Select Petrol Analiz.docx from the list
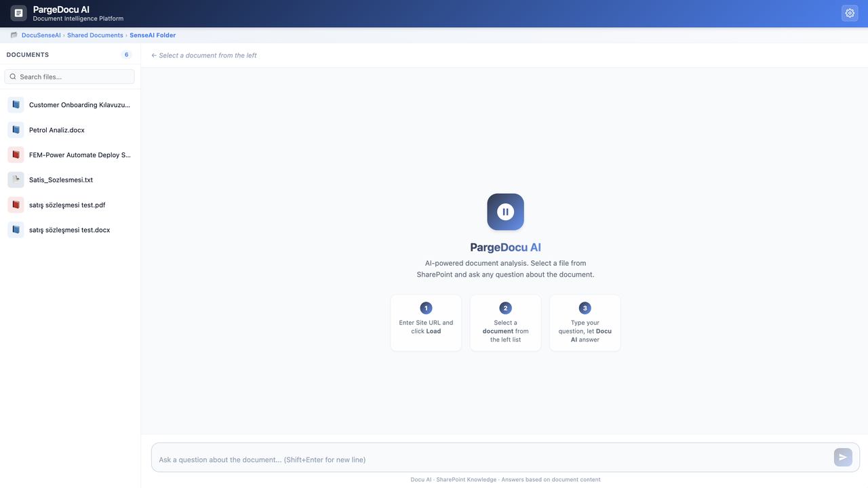Screen dimensions: 868x488 pyautogui.click(x=71, y=130)
